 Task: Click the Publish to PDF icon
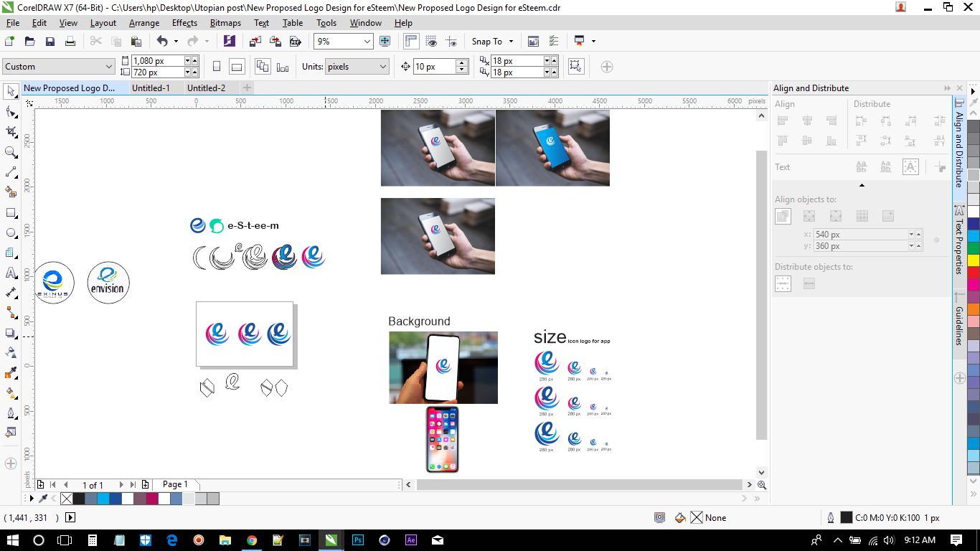click(294, 42)
